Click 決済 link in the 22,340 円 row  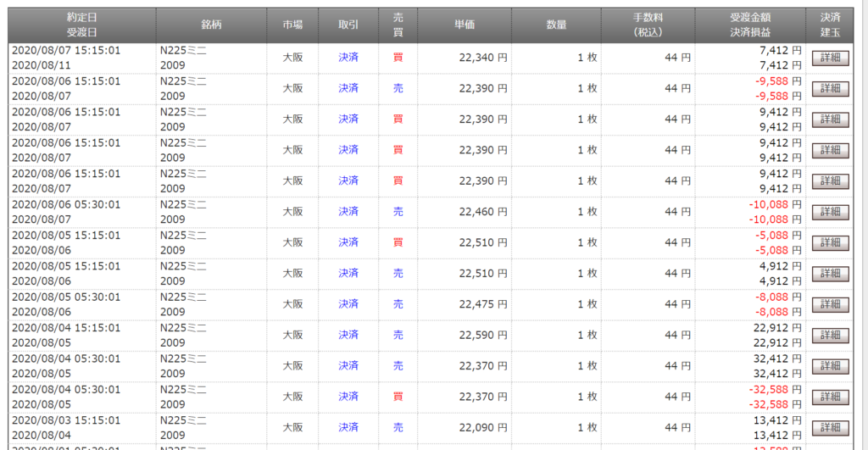pyautogui.click(x=348, y=58)
